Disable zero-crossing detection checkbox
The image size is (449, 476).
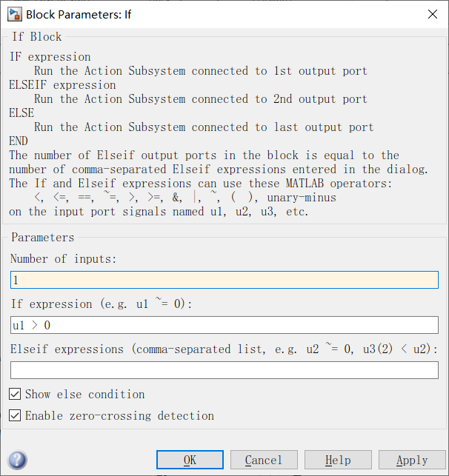click(x=16, y=415)
